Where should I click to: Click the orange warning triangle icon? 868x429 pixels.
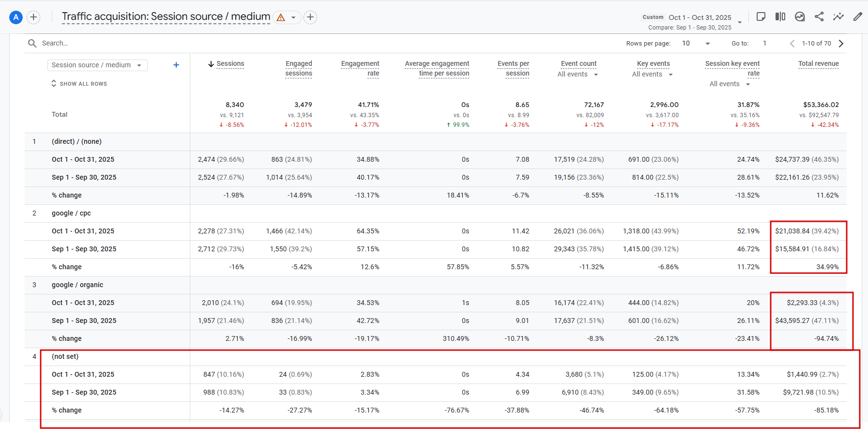(x=281, y=17)
